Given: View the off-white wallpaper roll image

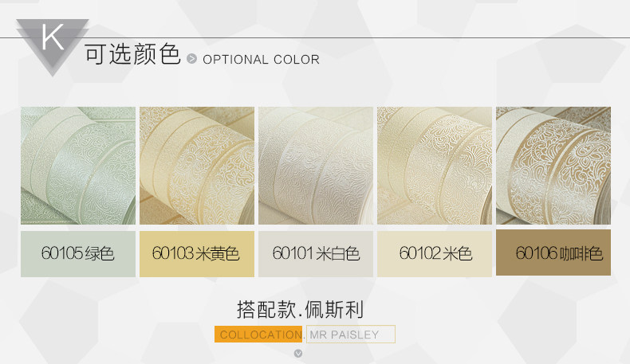Looking at the screenshot, I should click(x=316, y=166).
